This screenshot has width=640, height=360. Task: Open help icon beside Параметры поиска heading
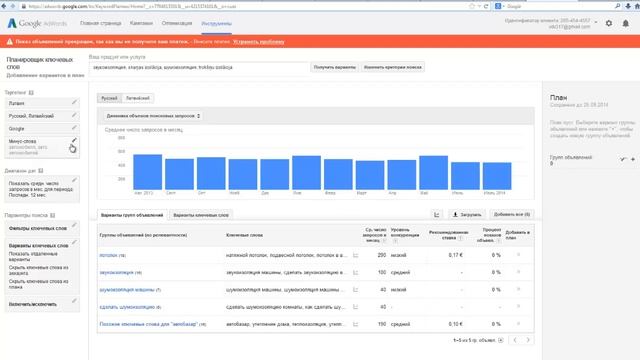pyautogui.click(x=53, y=215)
